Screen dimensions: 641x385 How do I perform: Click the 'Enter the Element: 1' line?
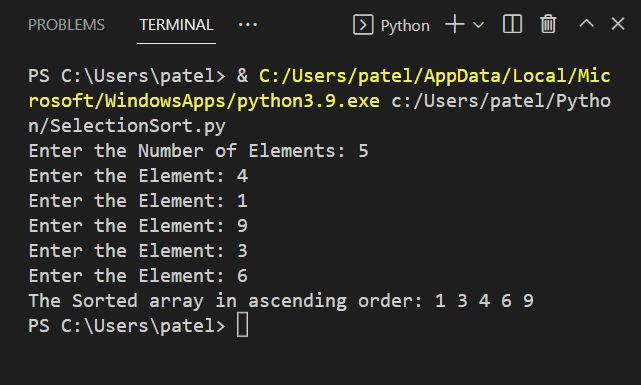click(x=138, y=201)
